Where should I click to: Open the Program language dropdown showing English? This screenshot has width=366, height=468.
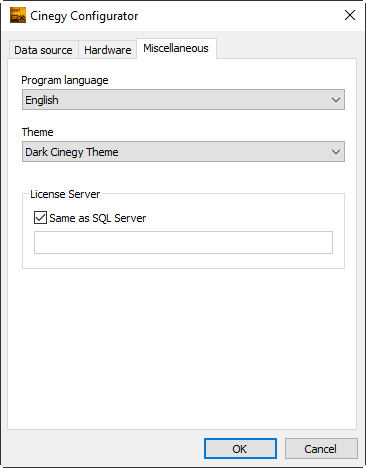click(x=183, y=100)
